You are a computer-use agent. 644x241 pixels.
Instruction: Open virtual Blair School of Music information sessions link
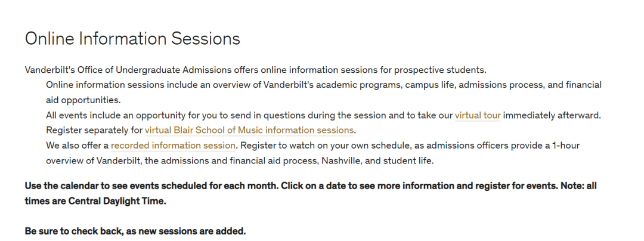point(249,131)
